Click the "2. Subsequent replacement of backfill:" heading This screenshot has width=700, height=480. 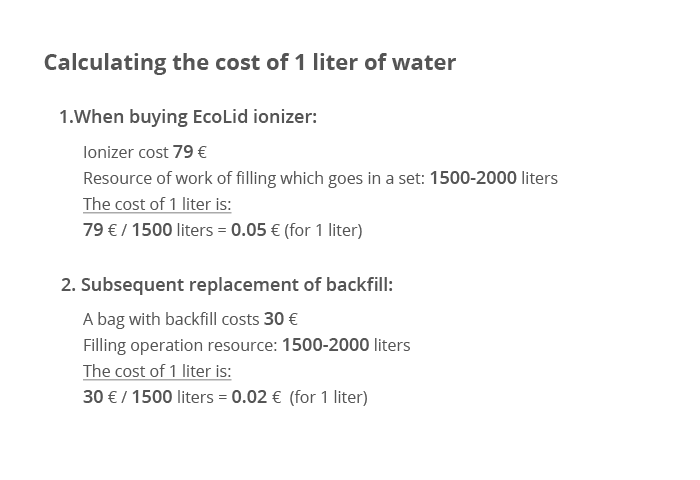tap(227, 284)
